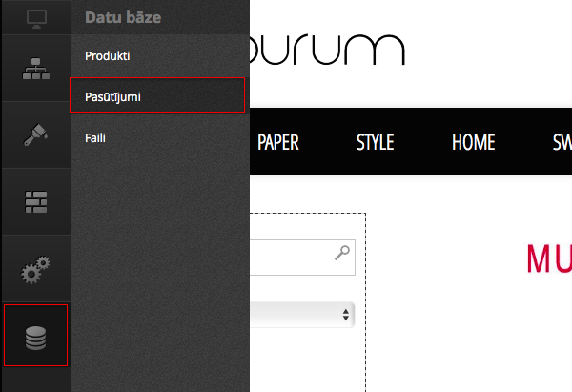Screen dimensions: 572x392
Task: Open the gears settings icon
Action: click(35, 269)
